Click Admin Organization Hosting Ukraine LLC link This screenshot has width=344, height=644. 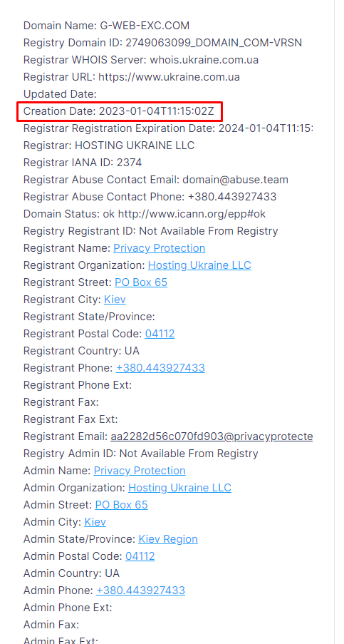click(179, 488)
